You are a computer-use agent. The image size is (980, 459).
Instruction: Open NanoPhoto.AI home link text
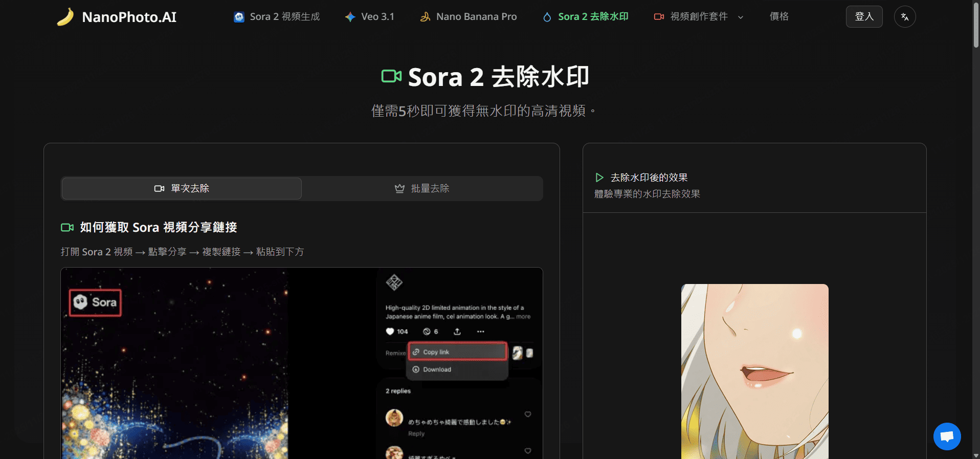coord(129,17)
